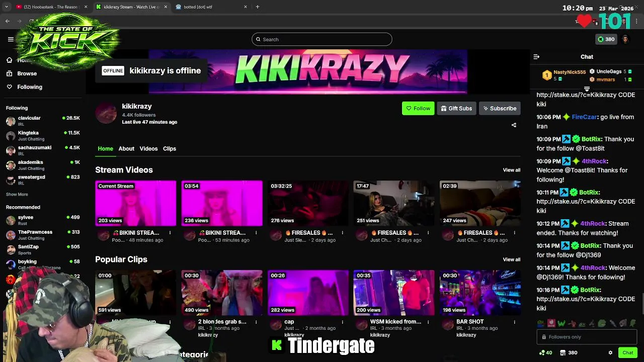The image size is (644, 362).
Task: Click the Following heart icon in sidebar
Action: (x=9, y=87)
